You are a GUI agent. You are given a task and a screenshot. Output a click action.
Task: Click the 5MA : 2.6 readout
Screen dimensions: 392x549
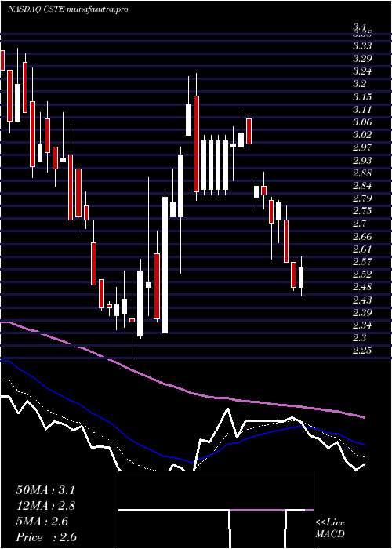[x=42, y=522]
